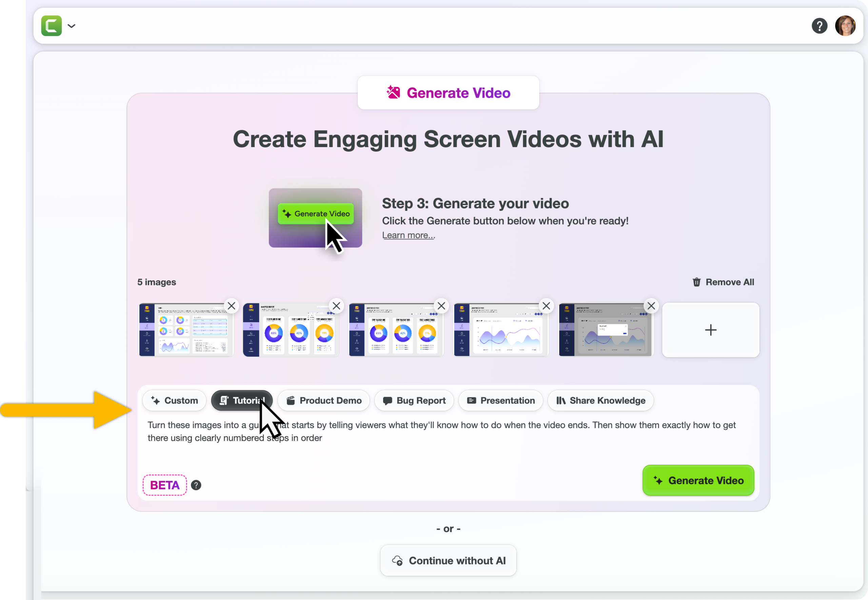
Task: Choose the Product Demo preset
Action: tap(324, 400)
